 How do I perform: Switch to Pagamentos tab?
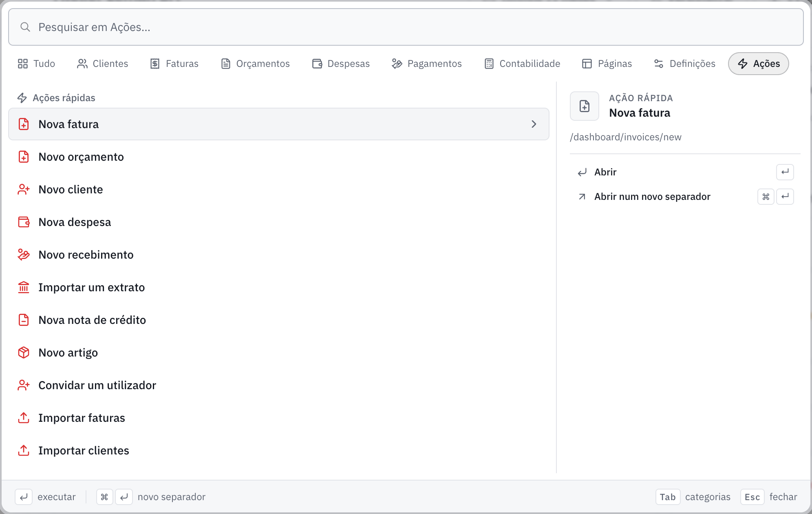[426, 64]
